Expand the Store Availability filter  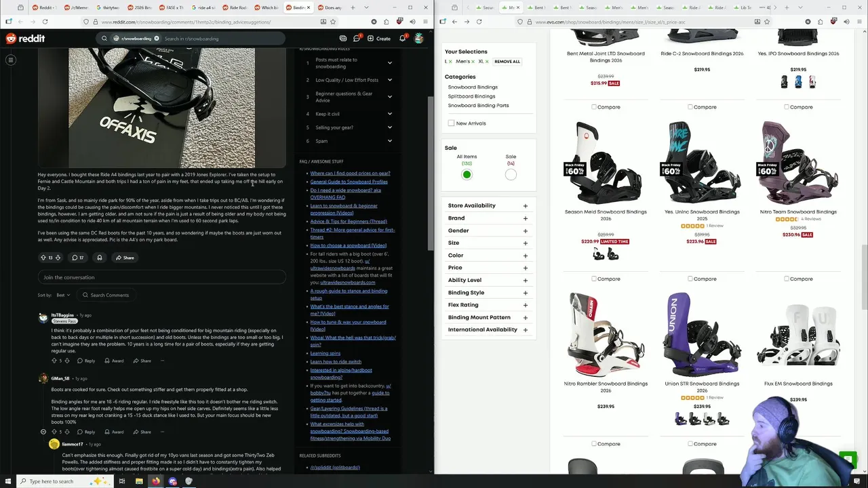[x=488, y=205]
